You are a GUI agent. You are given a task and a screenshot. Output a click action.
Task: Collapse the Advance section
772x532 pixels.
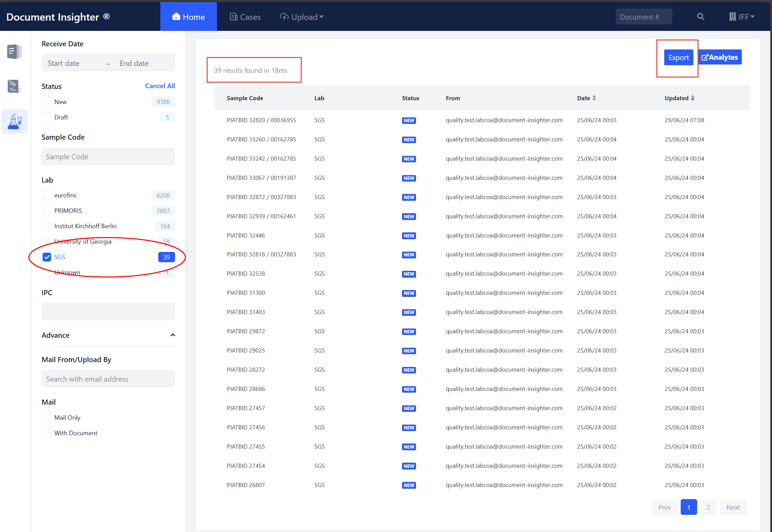coord(173,335)
